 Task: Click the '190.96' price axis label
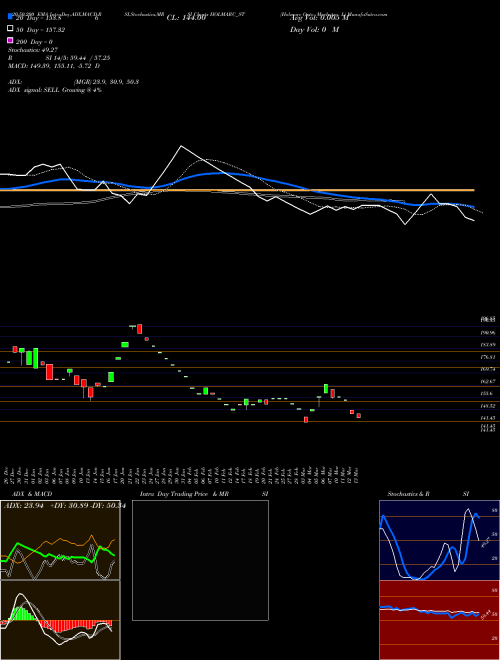click(489, 333)
